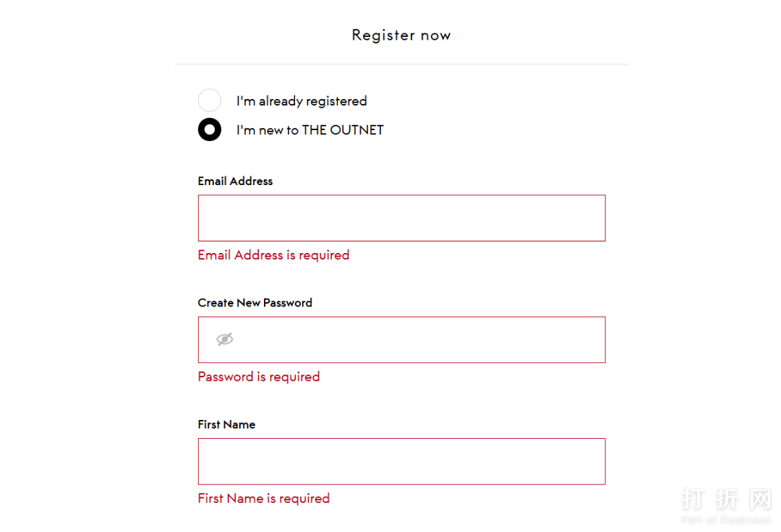Click the "I'm already registered" label text
The height and width of the screenshot is (532, 781).
click(x=301, y=101)
